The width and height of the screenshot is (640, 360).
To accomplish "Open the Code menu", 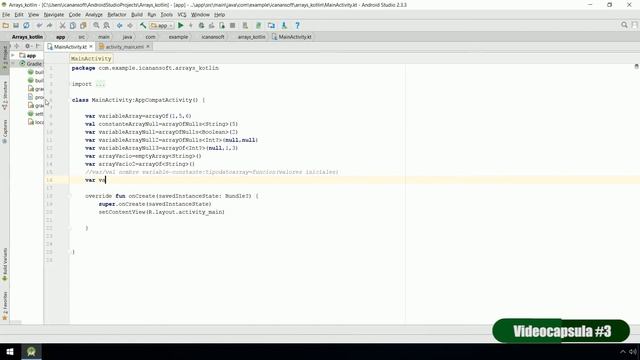I will tap(75, 15).
